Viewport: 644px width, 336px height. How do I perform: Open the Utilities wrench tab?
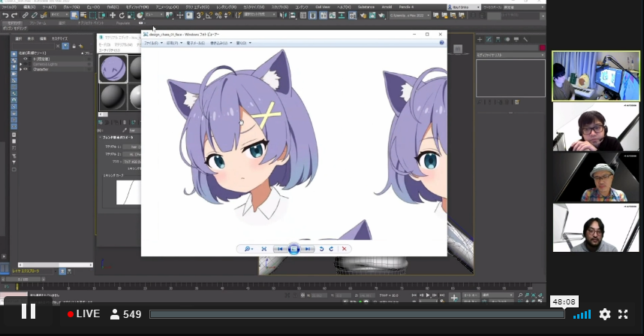525,40
